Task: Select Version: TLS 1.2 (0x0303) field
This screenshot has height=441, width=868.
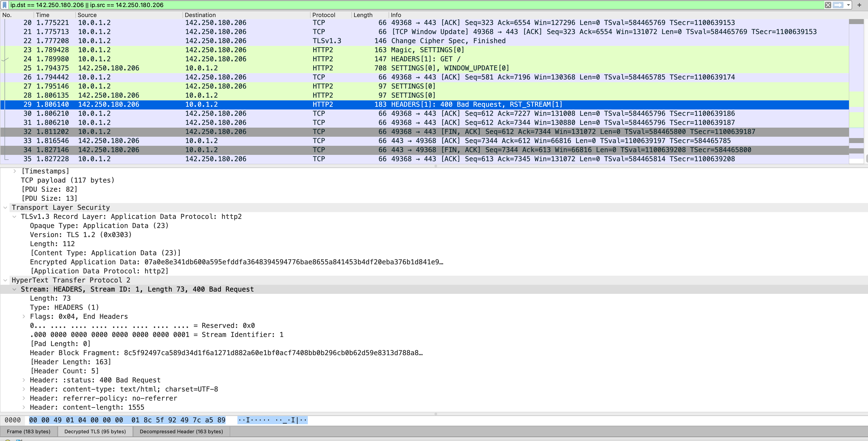Action: [81, 235]
